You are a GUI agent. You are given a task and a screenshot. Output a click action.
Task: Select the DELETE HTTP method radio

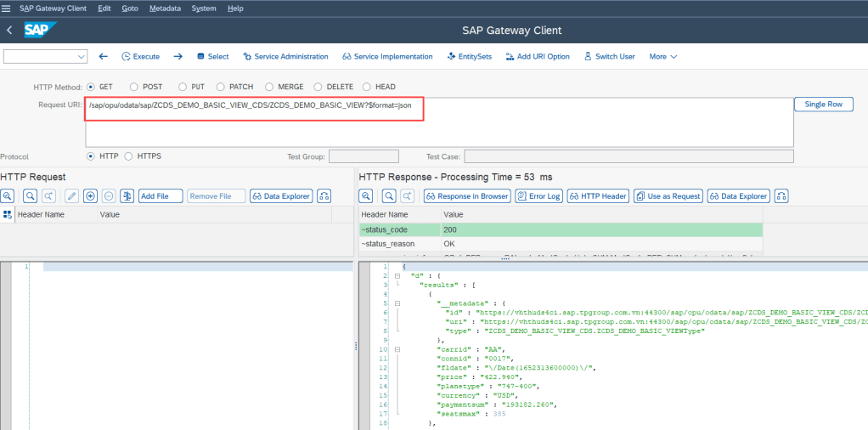(x=318, y=87)
